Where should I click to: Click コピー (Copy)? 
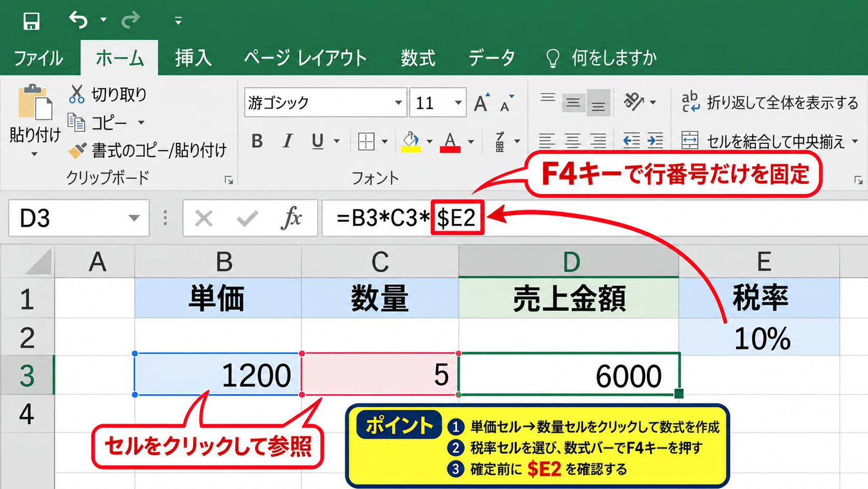(x=98, y=123)
